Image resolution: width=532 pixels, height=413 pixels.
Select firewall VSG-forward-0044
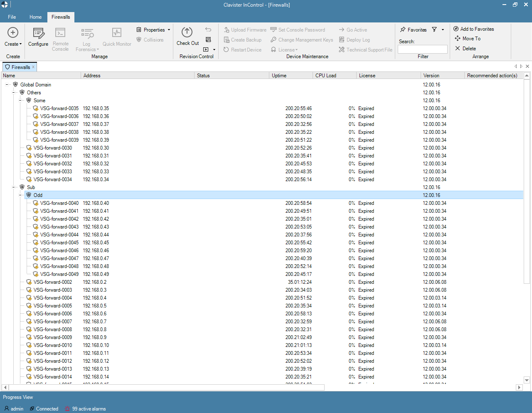(59, 235)
